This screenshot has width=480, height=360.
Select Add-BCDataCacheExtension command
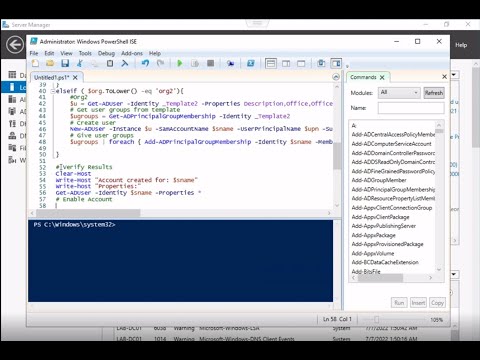tap(385, 262)
